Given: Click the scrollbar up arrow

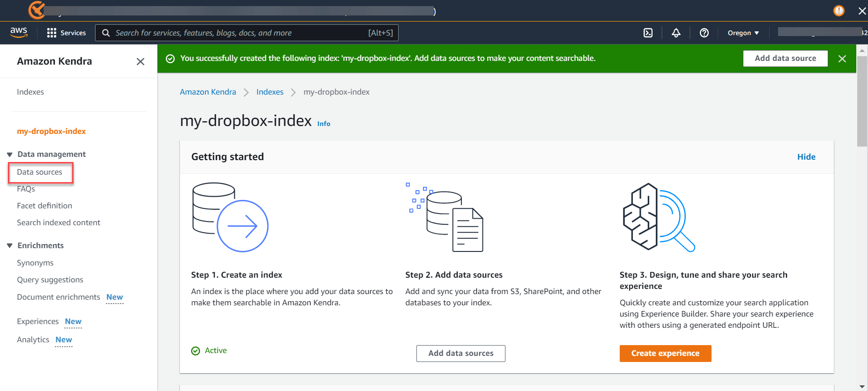Looking at the screenshot, I should point(862,51).
